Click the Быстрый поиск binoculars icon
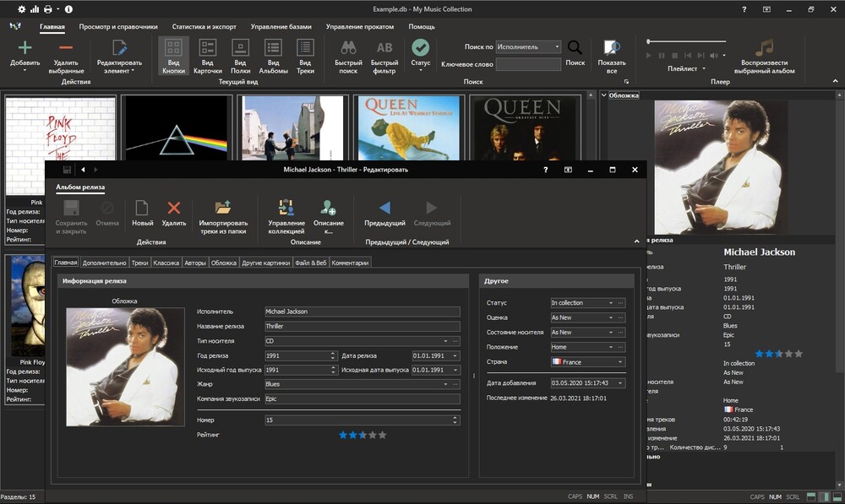845x504 pixels. point(346,48)
